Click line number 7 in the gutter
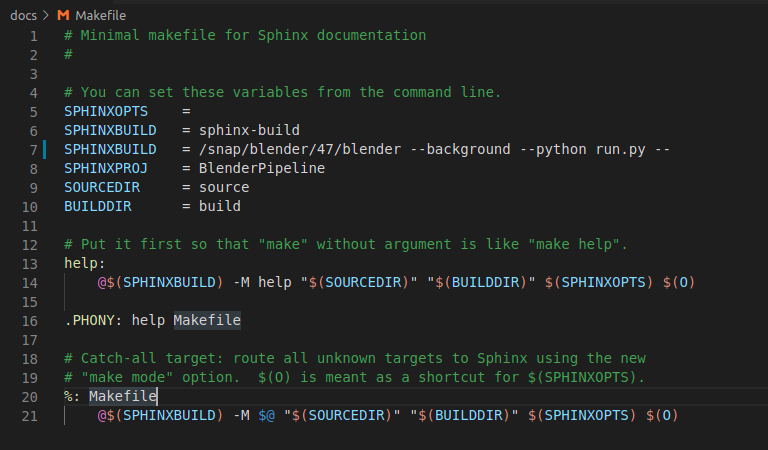Viewport: 768px width, 450px height. coord(33,150)
